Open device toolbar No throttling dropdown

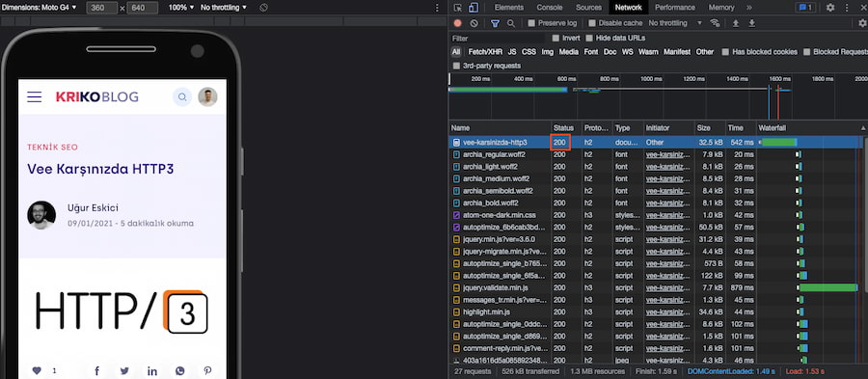(224, 8)
